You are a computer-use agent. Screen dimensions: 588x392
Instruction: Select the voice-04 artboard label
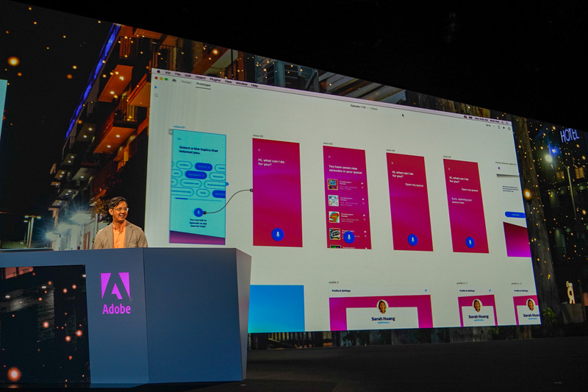click(391, 150)
